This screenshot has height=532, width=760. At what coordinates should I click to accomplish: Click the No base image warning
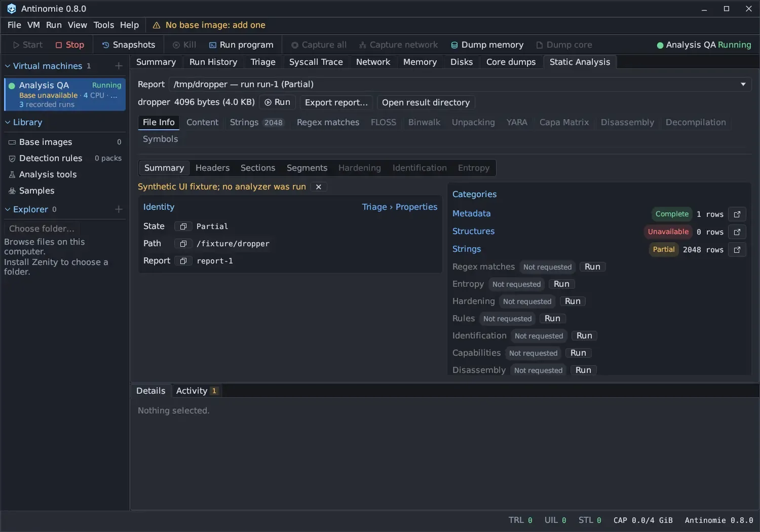tap(209, 25)
